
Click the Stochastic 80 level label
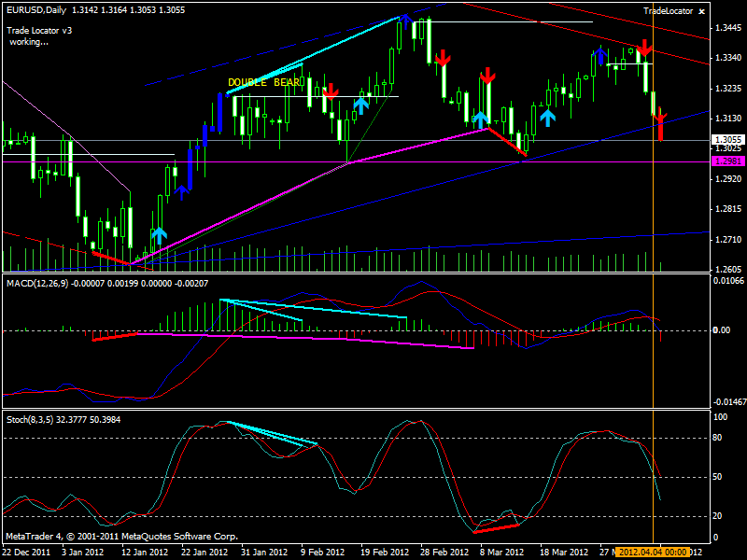pyautogui.click(x=717, y=438)
